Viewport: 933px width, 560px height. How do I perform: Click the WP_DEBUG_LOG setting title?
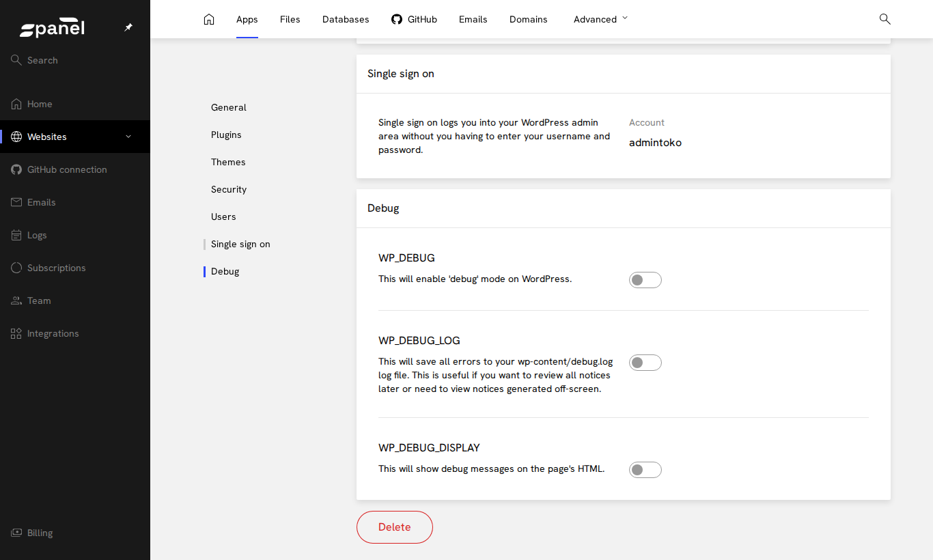pos(419,341)
